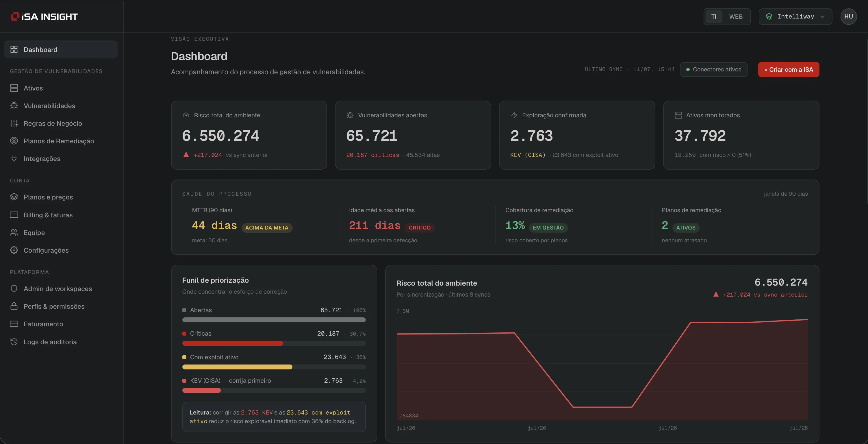The height and width of the screenshot is (444, 868).
Task: Click the Críticas red legend square
Action: pos(184,333)
